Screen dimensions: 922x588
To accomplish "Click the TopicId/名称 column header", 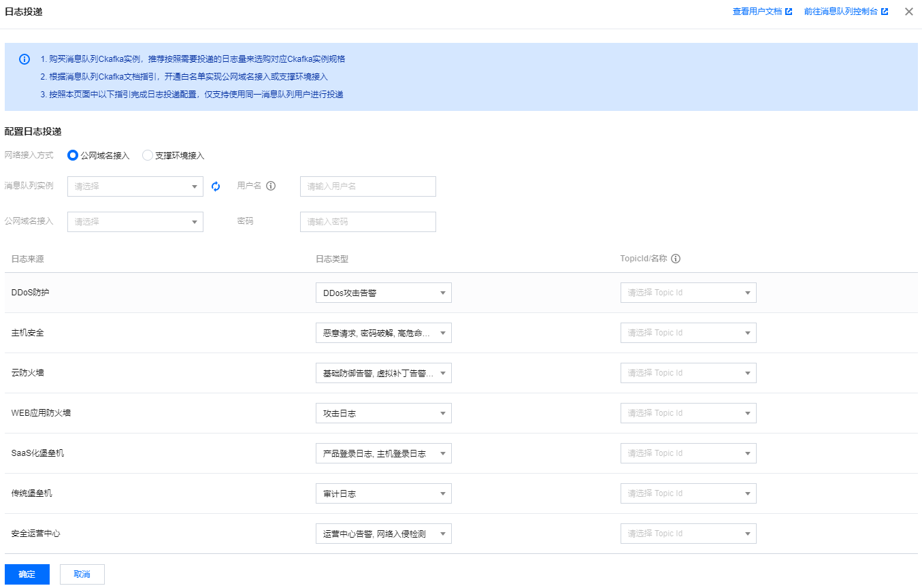I will [x=644, y=259].
